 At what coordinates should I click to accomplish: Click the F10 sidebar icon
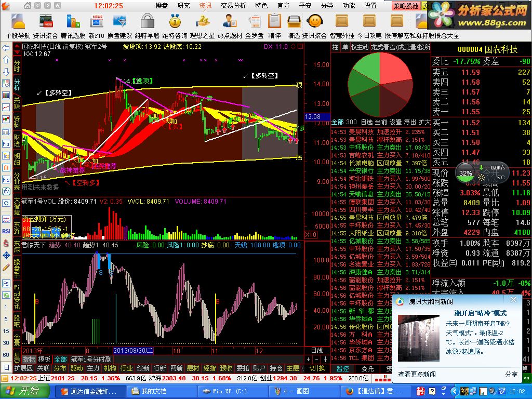[6, 143]
